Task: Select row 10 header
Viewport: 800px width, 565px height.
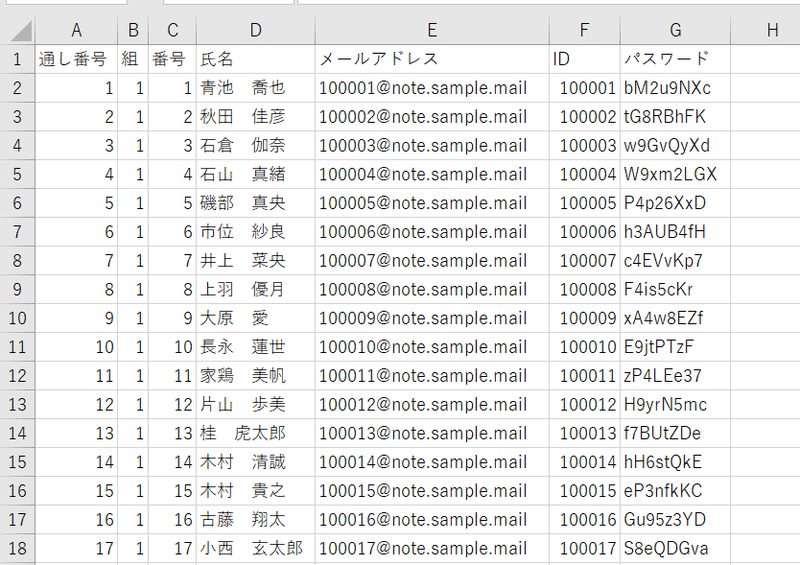Action: pos(17,318)
